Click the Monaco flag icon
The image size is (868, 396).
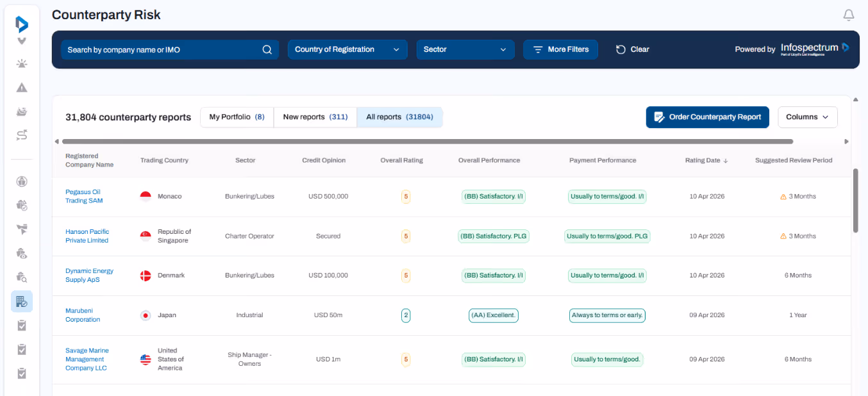(x=146, y=196)
